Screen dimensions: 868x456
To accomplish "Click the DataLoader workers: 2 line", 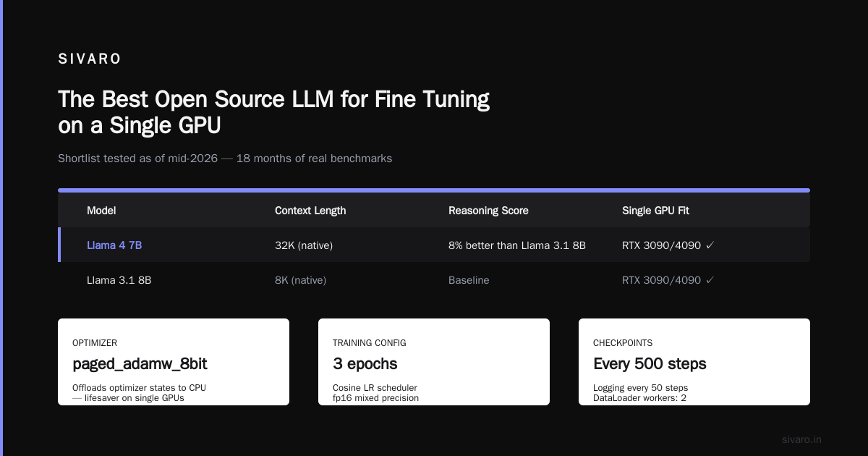I will coord(639,397).
